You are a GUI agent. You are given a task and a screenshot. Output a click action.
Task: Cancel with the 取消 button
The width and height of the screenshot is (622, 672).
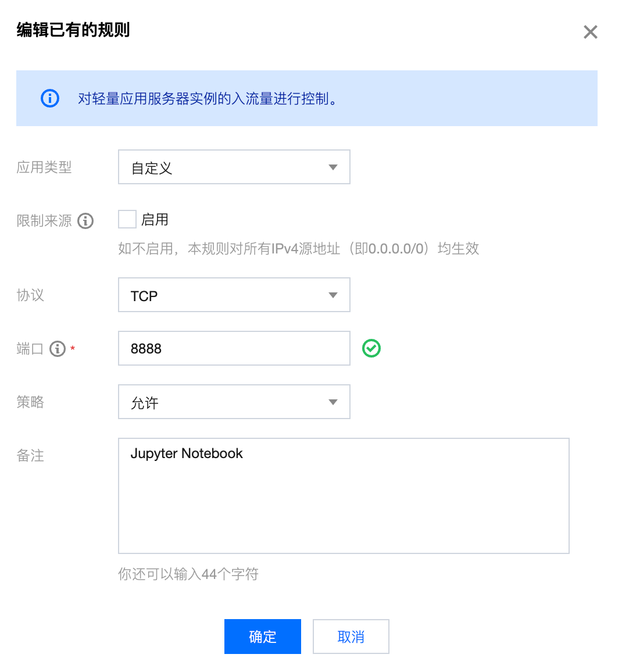tap(351, 637)
